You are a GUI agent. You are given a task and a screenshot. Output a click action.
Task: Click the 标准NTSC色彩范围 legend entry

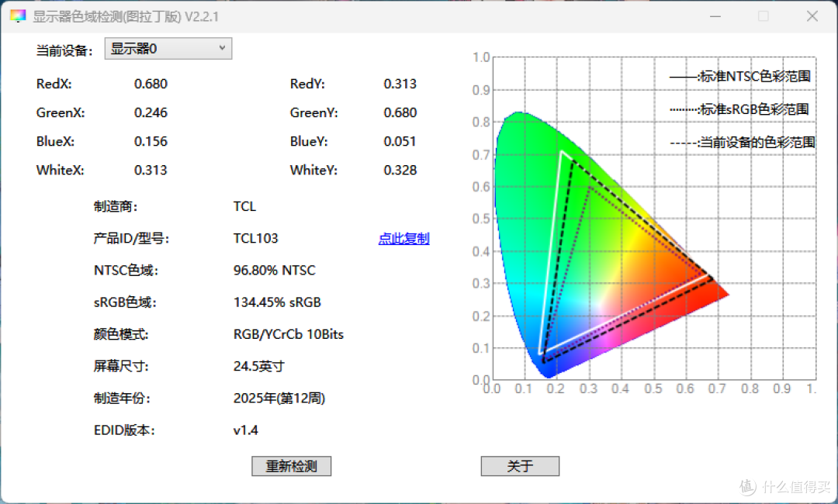click(740, 76)
